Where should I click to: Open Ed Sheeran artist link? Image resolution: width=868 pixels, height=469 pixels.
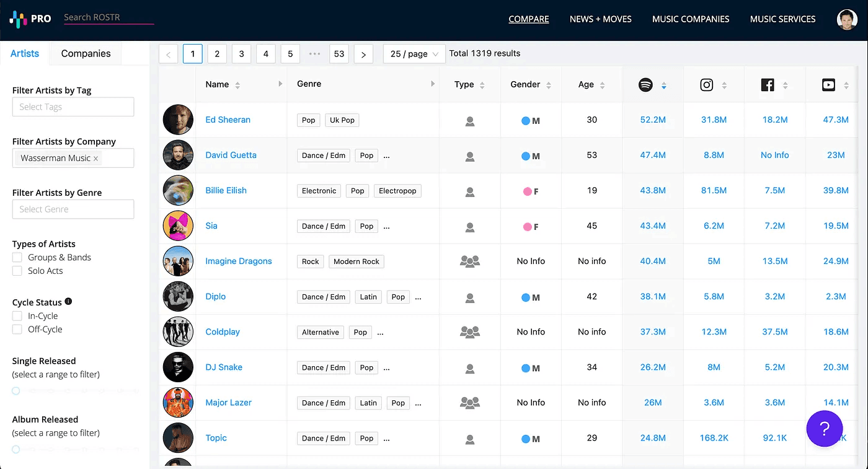pos(228,120)
